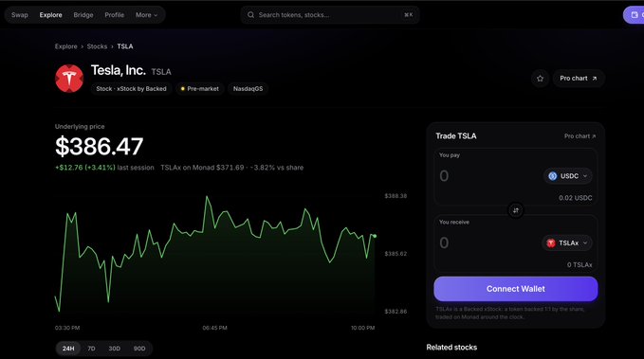This screenshot has width=644, height=359.
Task: Focus the Search tokens, stocks field
Action: [330, 15]
